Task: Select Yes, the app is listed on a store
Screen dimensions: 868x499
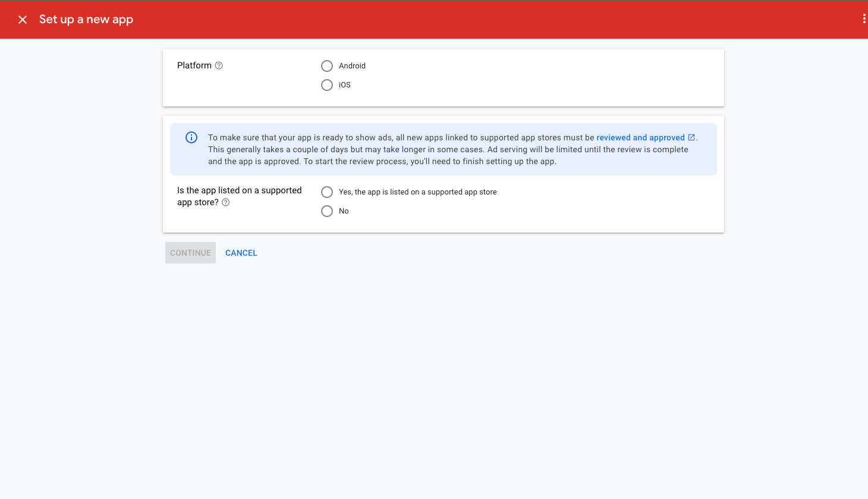Action: click(x=327, y=192)
